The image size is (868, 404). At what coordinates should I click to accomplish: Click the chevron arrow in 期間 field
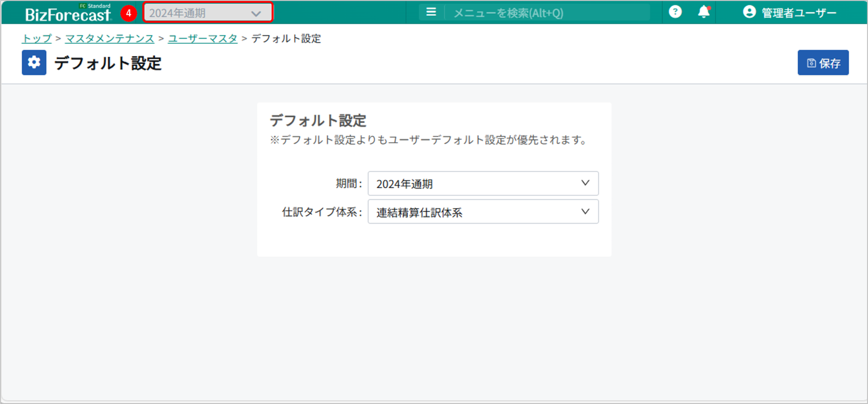pyautogui.click(x=585, y=183)
